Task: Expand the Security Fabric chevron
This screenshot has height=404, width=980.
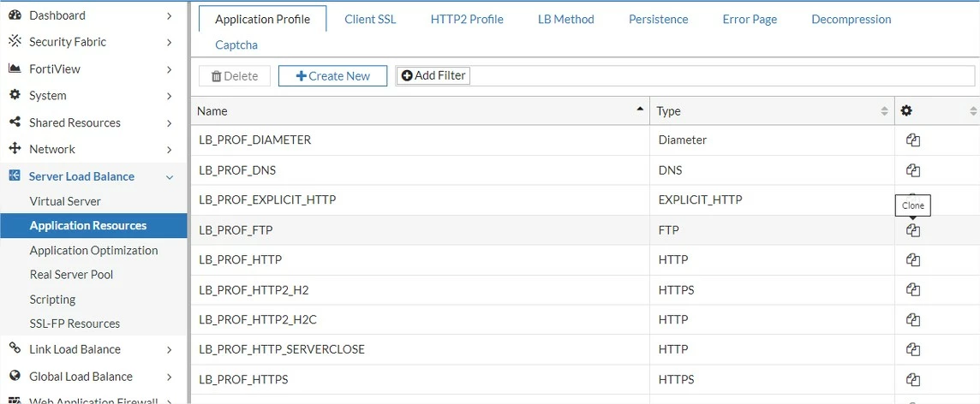Action: pos(170,43)
